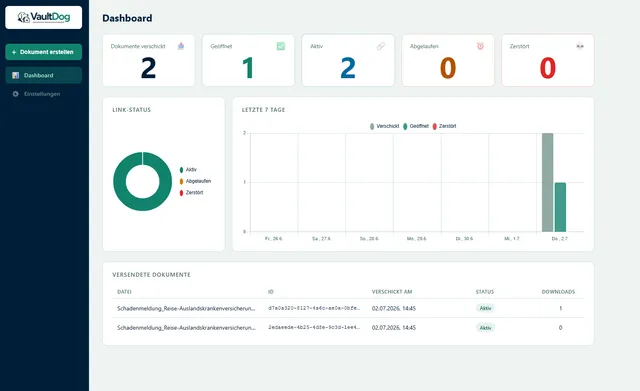Toggle Verschickt series in bar chart legend
The image size is (640, 391).
click(x=384, y=126)
